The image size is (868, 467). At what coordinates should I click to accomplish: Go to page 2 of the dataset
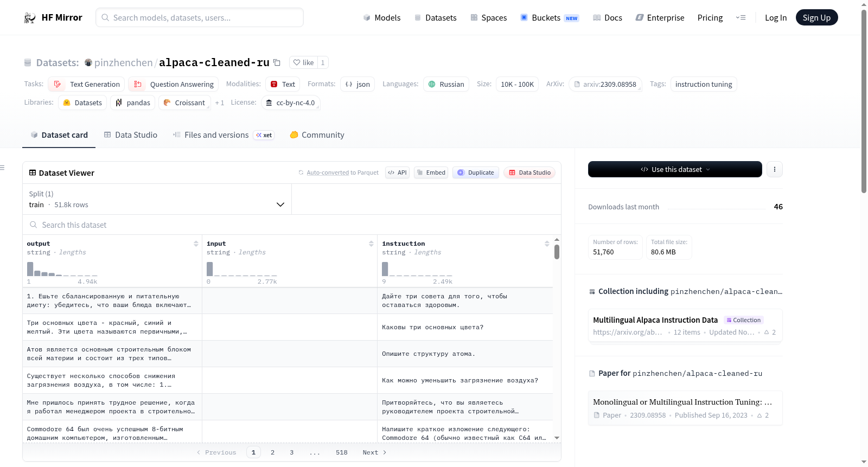point(272,452)
